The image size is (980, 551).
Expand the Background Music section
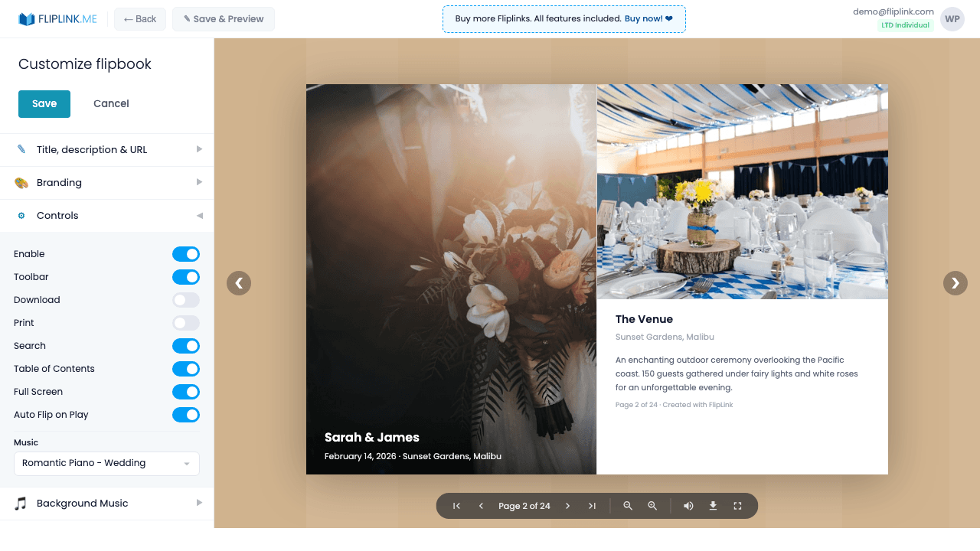[x=106, y=503]
